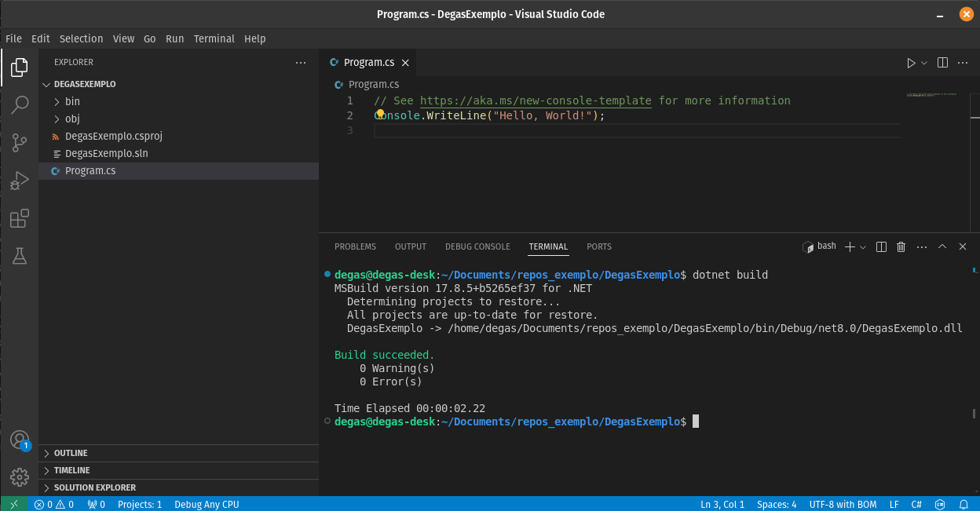Open the Help menu
This screenshot has width=980, height=511.
(254, 38)
